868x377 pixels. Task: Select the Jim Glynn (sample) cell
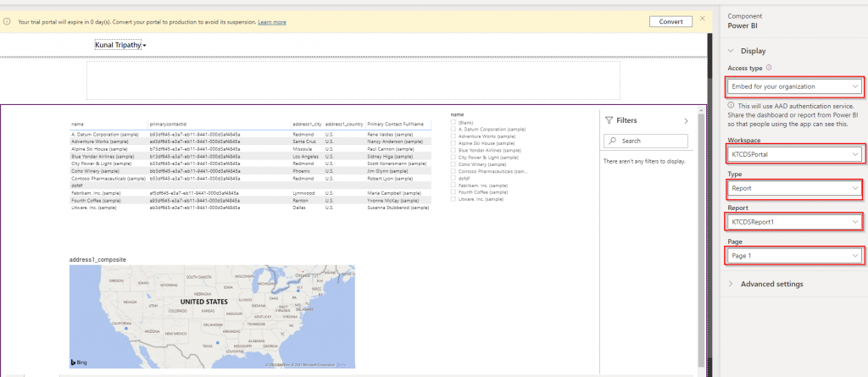coord(387,172)
